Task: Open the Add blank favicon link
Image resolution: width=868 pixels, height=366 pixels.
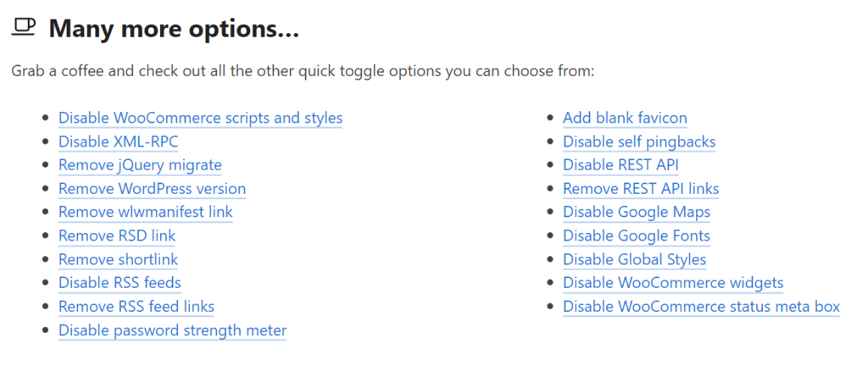Action: click(x=625, y=118)
